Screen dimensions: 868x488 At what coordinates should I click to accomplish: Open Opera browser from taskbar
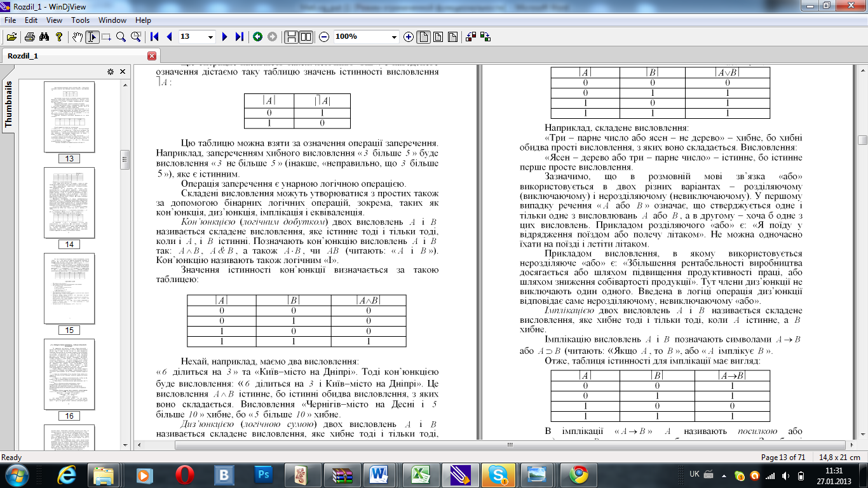[x=186, y=475]
